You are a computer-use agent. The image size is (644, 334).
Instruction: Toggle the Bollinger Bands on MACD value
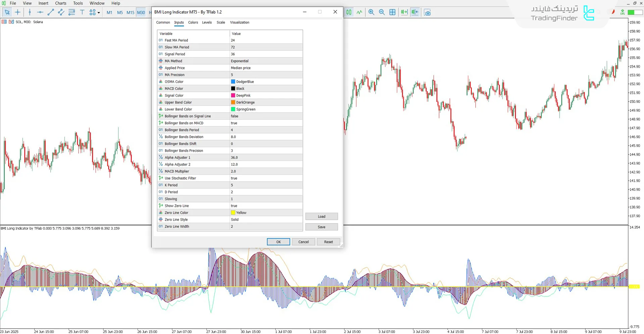point(266,123)
